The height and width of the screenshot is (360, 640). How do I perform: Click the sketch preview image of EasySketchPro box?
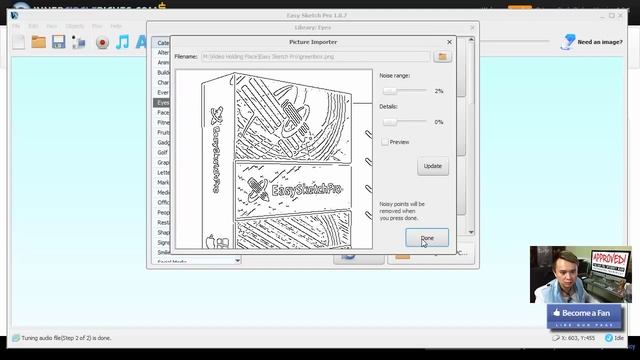click(274, 159)
